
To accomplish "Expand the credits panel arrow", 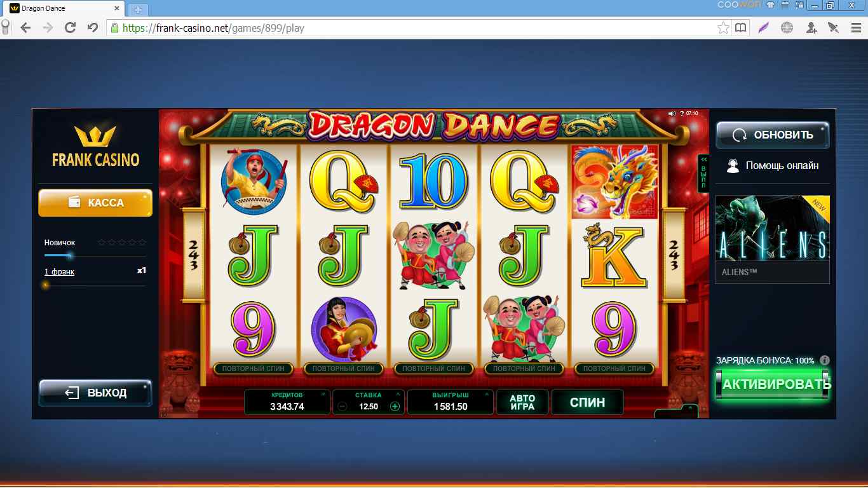I will point(323,394).
